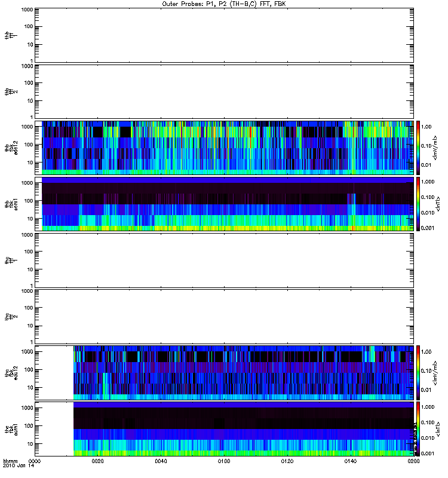This screenshot has height=478, width=448.
Task: Click the 'thb fbk edc12' y-axis label
Action: tap(11, 148)
